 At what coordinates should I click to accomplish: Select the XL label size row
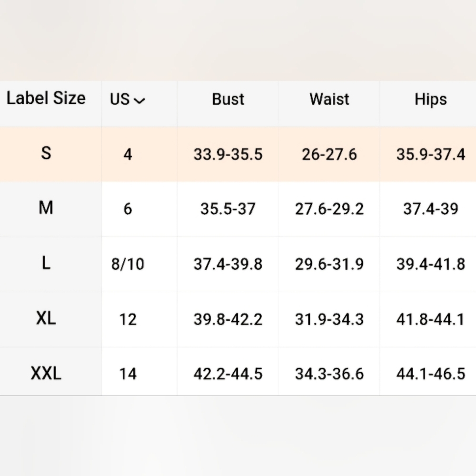pyautogui.click(x=46, y=318)
